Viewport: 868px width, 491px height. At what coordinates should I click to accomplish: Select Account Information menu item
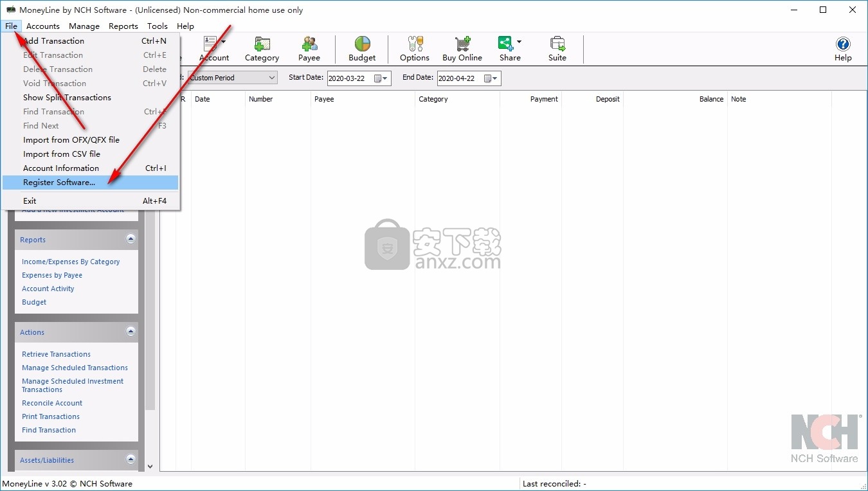[x=90, y=168]
